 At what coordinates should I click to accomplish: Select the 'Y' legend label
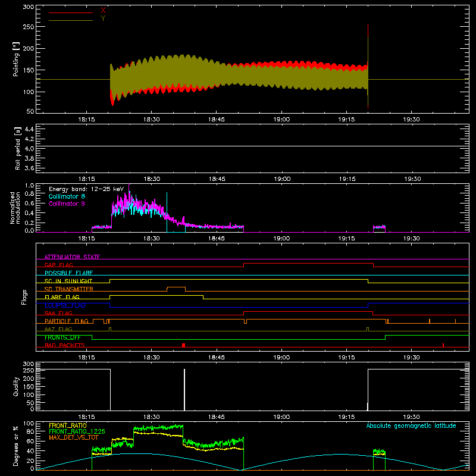103,18
